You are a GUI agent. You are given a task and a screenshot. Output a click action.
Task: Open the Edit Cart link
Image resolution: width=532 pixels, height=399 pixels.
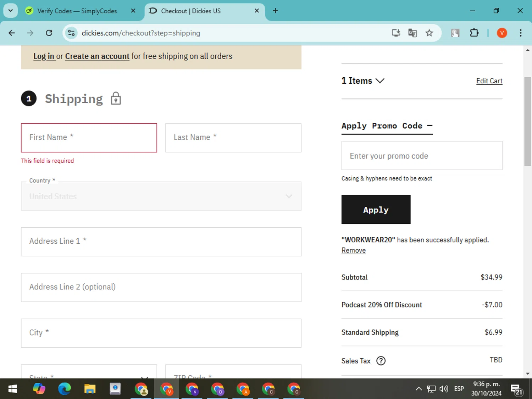[489, 81]
